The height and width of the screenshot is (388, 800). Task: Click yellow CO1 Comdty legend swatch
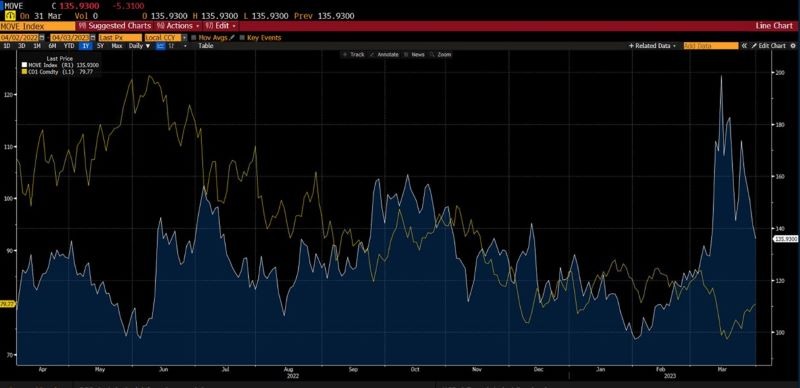[x=24, y=72]
